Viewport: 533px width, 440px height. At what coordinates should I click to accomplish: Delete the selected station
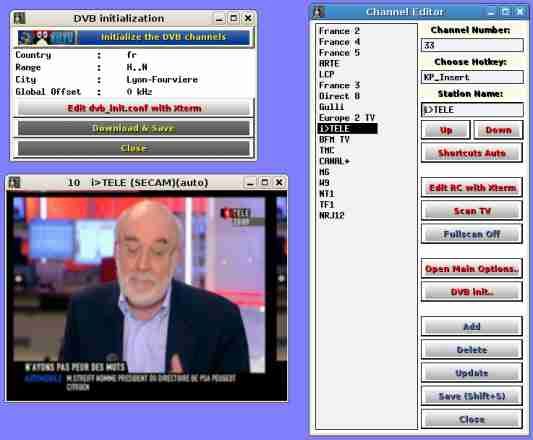click(472, 350)
